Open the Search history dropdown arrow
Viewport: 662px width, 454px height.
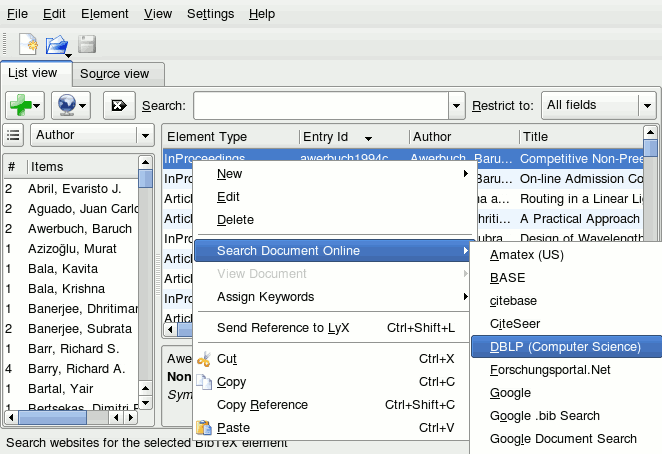tap(456, 106)
